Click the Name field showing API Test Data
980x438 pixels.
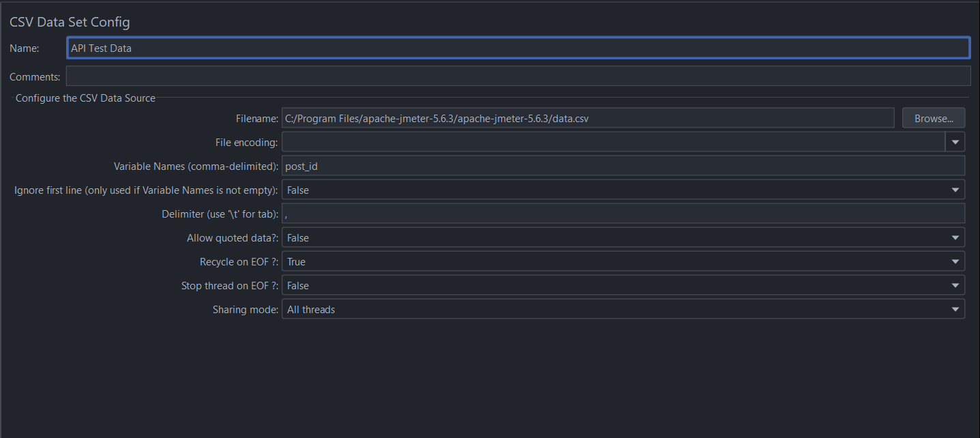518,47
